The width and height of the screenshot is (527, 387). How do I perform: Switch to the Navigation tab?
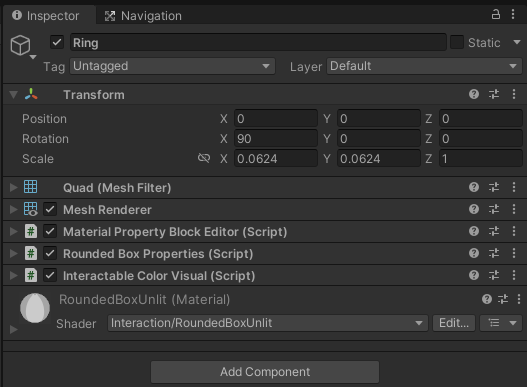[x=143, y=15]
